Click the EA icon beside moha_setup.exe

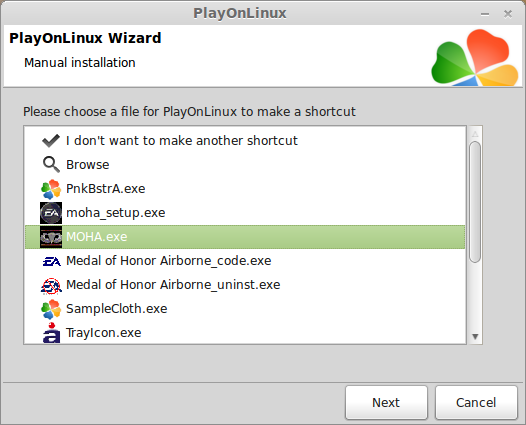click(51, 213)
